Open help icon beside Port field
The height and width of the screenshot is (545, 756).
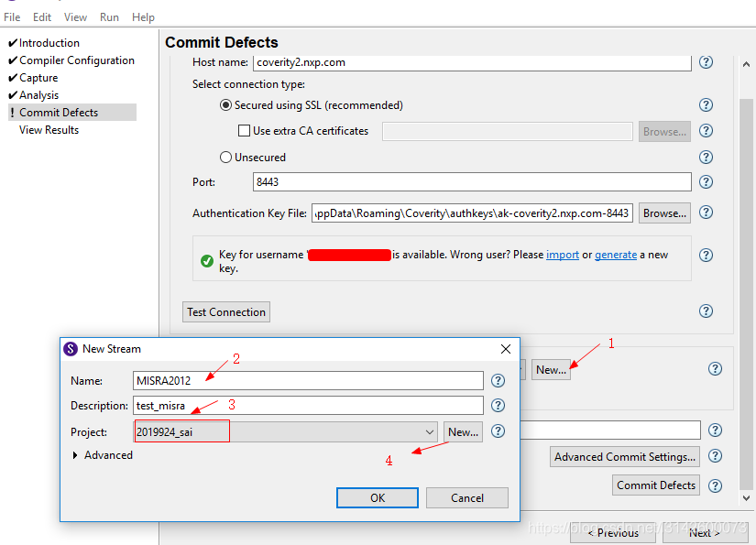[706, 181]
